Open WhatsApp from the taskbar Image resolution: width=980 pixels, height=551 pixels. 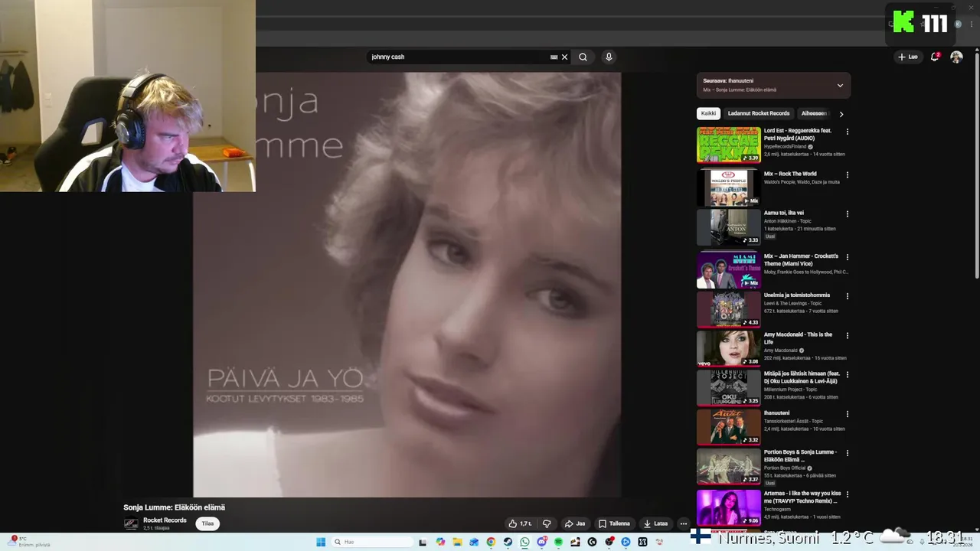pyautogui.click(x=524, y=542)
